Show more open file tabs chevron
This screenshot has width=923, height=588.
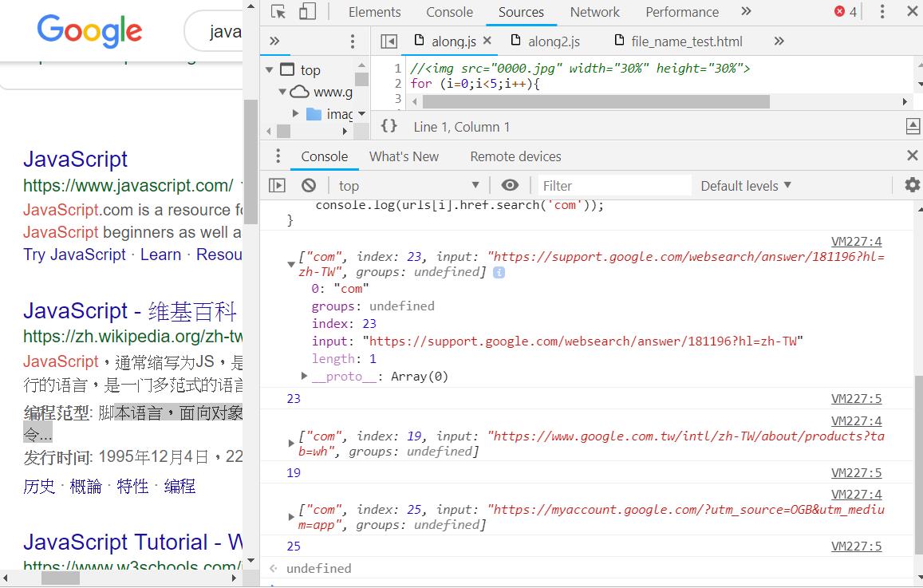[x=779, y=41]
